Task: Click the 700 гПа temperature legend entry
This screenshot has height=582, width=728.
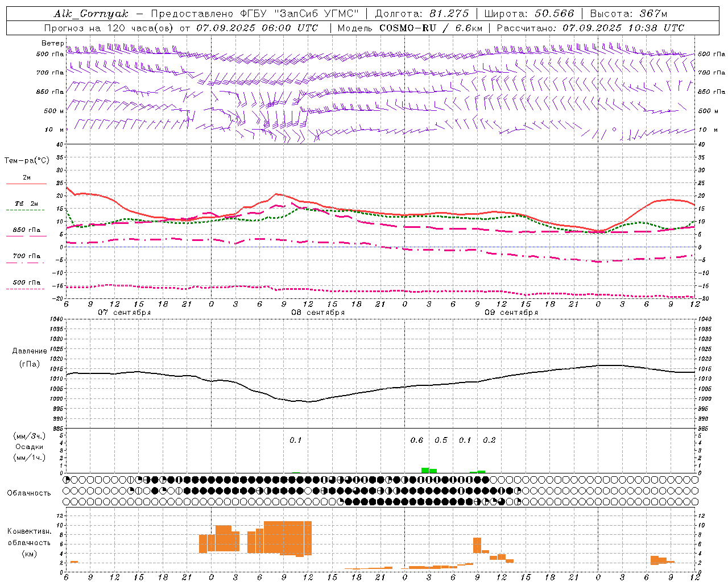Action: 27,256
